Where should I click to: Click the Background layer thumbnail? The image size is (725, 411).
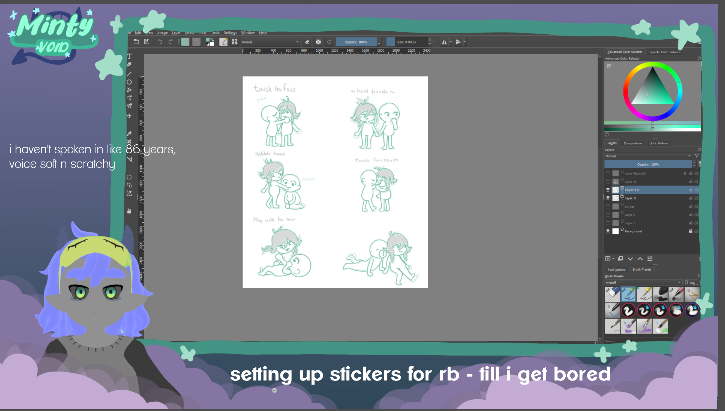(x=615, y=231)
